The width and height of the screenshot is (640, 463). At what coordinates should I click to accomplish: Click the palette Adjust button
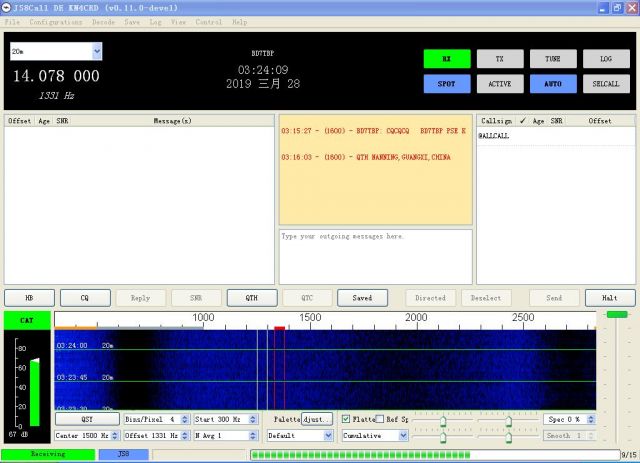(317, 419)
